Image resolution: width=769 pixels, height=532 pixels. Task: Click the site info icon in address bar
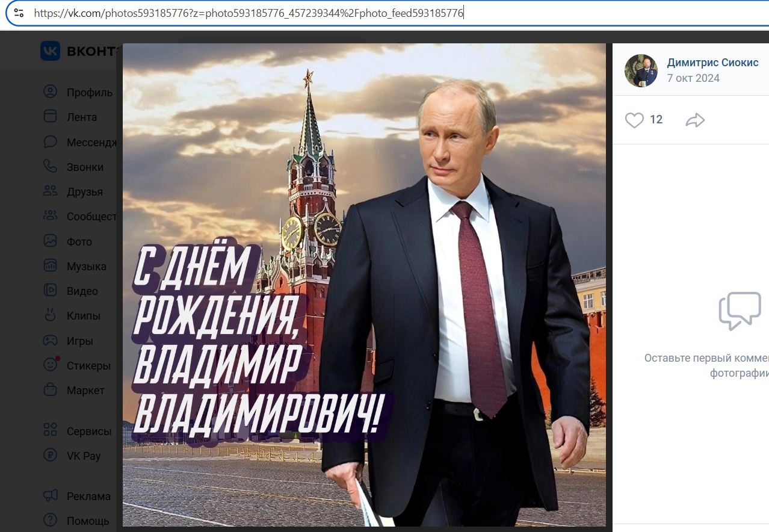(x=19, y=13)
